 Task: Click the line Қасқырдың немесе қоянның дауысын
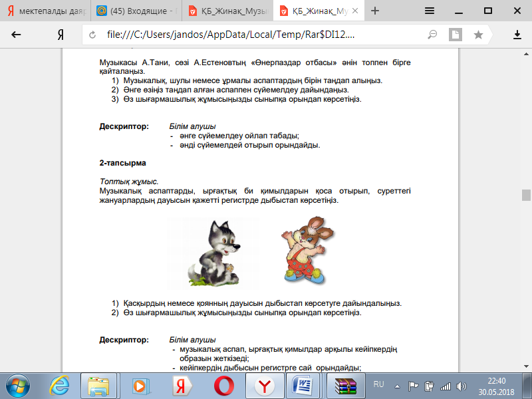coord(262,303)
